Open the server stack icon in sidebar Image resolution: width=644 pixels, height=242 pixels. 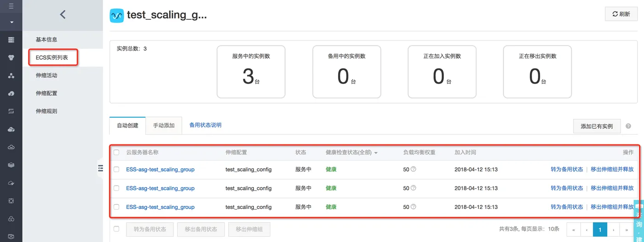pyautogui.click(x=11, y=40)
